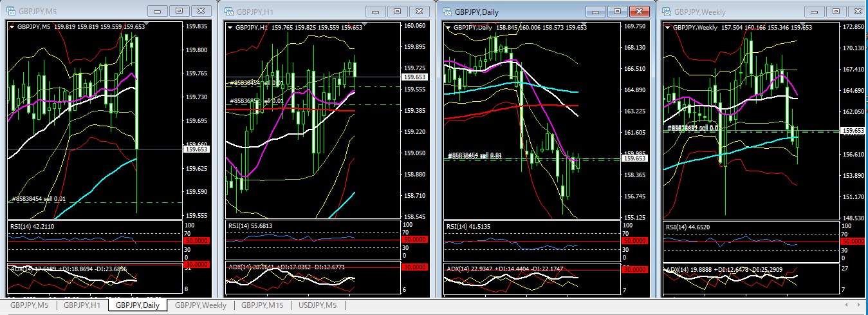Image resolution: width=868 pixels, height=315 pixels.
Task: Expand the trading panel arrow on Weekly chart
Action: pyautogui.click(x=667, y=27)
